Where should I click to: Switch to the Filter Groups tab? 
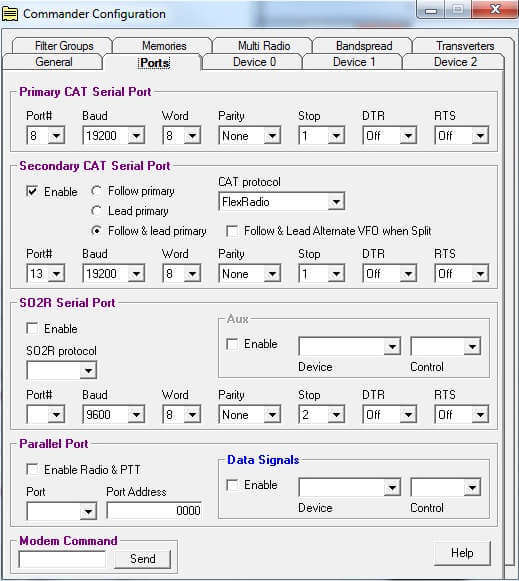pyautogui.click(x=64, y=46)
